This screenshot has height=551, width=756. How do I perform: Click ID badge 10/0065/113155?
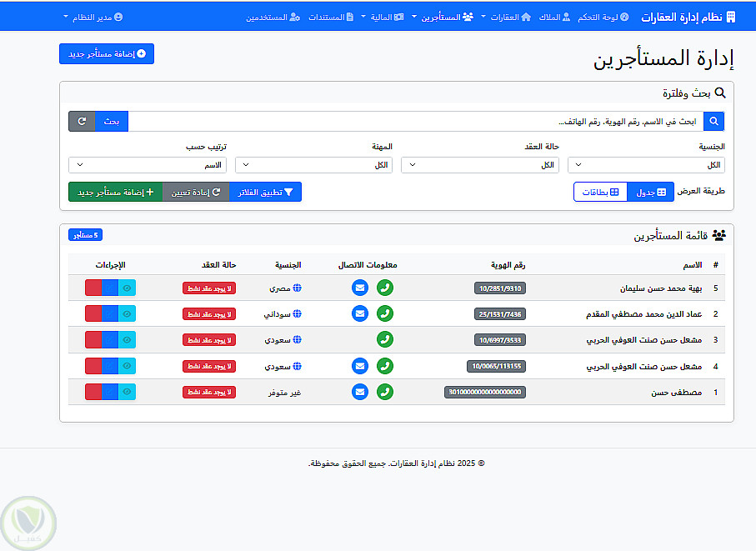click(x=497, y=367)
